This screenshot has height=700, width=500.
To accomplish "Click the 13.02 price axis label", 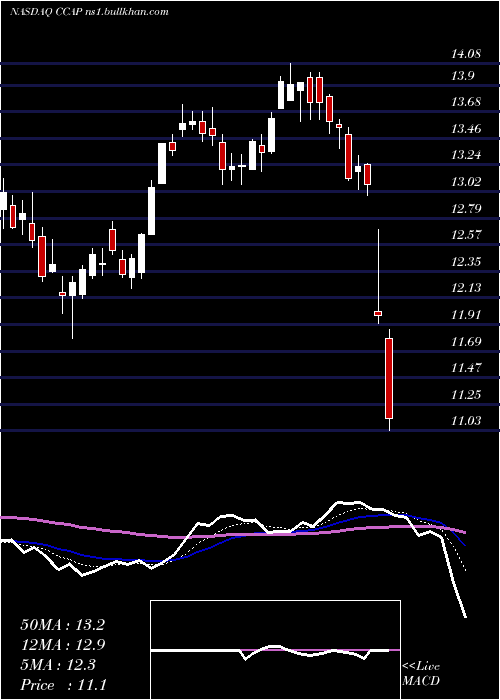I will click(x=467, y=182).
